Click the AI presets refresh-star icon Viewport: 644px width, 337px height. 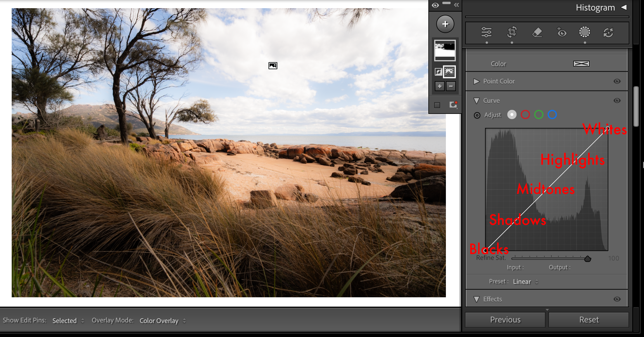click(x=608, y=32)
